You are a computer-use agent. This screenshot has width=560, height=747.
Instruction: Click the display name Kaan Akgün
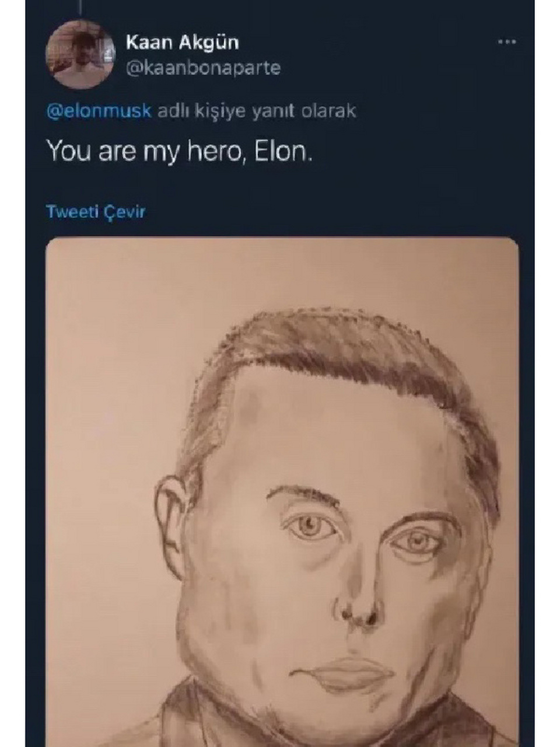(183, 42)
